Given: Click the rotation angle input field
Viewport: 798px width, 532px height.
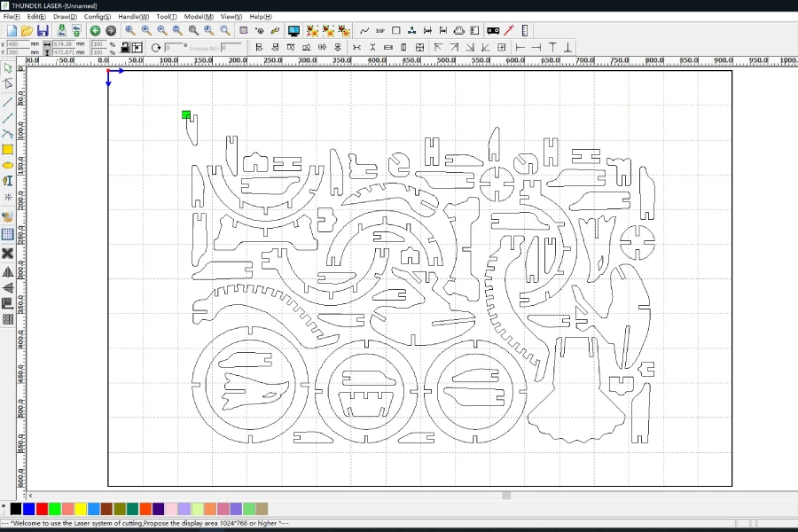Looking at the screenshot, I should [174, 47].
